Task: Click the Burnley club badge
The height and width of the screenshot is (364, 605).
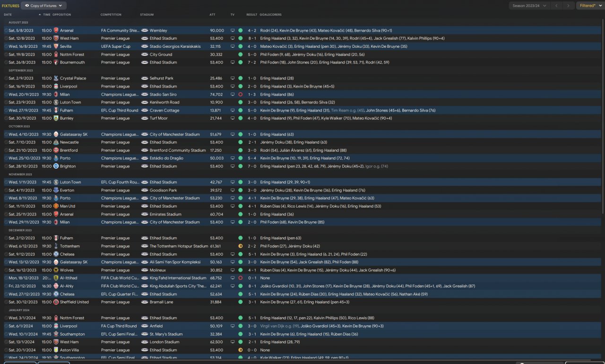Action: (56, 118)
